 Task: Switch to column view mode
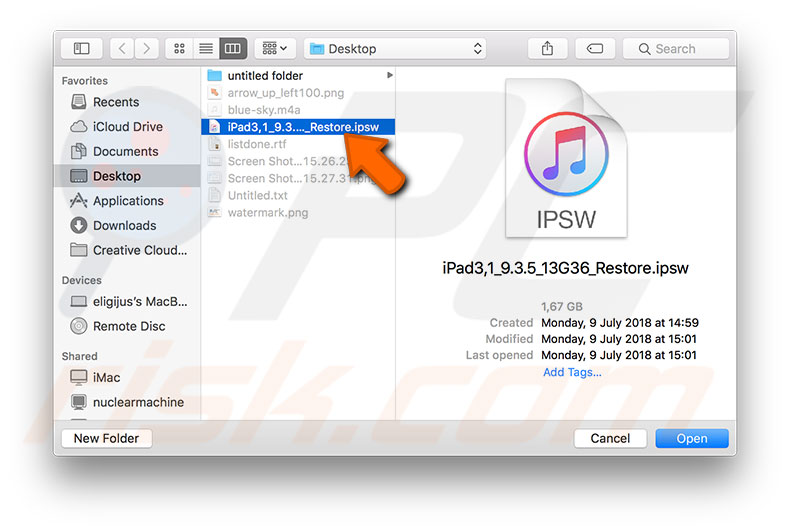(232, 48)
